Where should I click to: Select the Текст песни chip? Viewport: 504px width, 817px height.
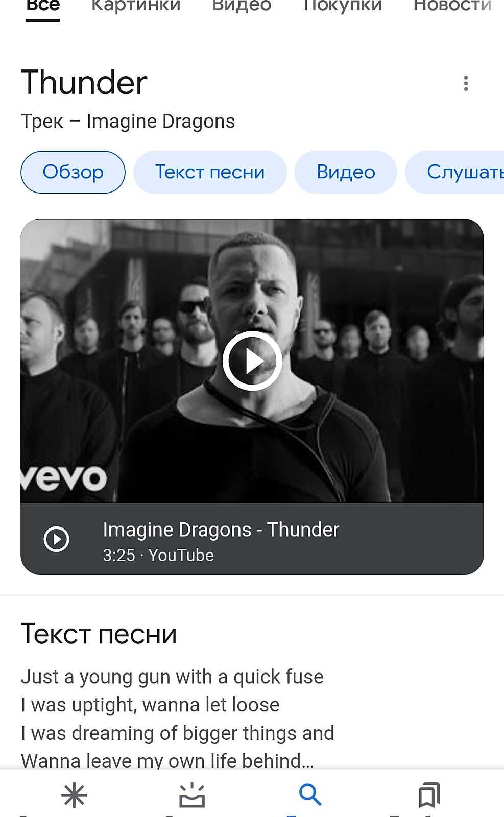tap(210, 172)
